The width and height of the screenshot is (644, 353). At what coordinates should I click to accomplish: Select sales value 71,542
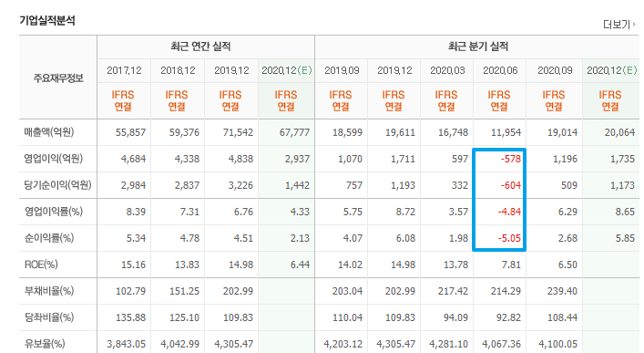click(x=239, y=132)
